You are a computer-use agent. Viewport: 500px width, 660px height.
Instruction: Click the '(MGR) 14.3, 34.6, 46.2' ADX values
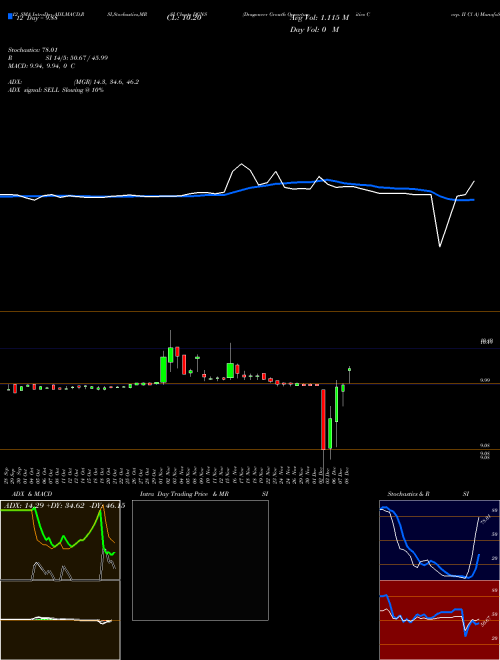[x=106, y=82]
